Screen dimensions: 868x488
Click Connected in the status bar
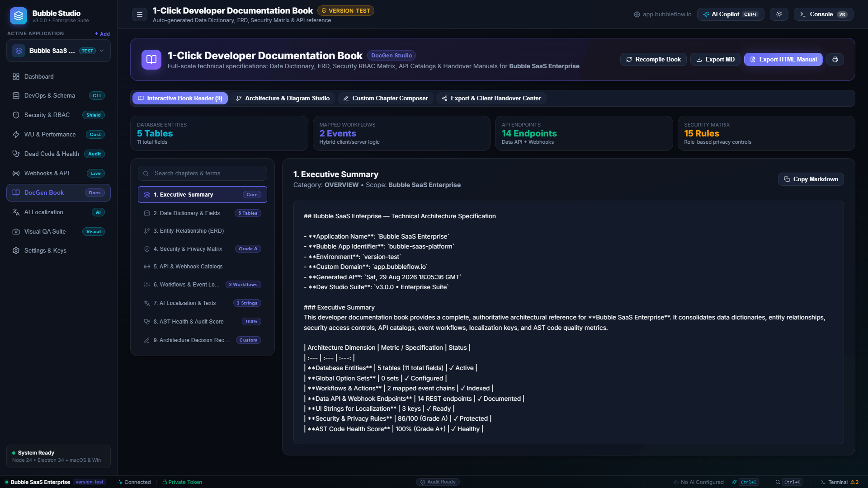(134, 482)
